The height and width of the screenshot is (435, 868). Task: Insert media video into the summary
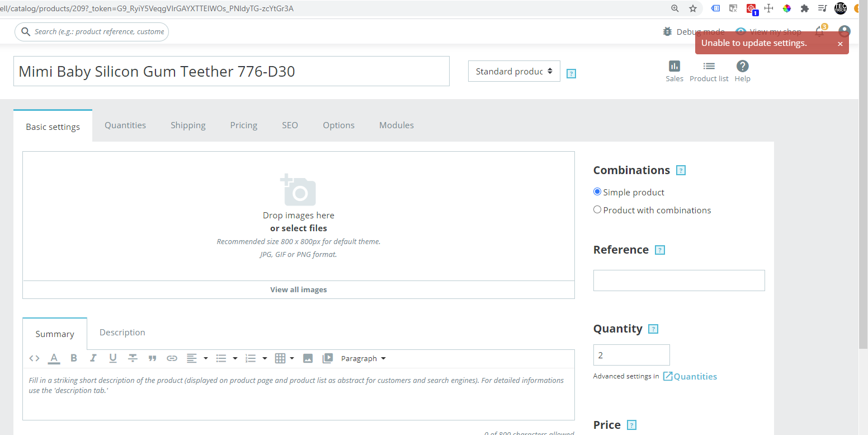pyautogui.click(x=328, y=358)
